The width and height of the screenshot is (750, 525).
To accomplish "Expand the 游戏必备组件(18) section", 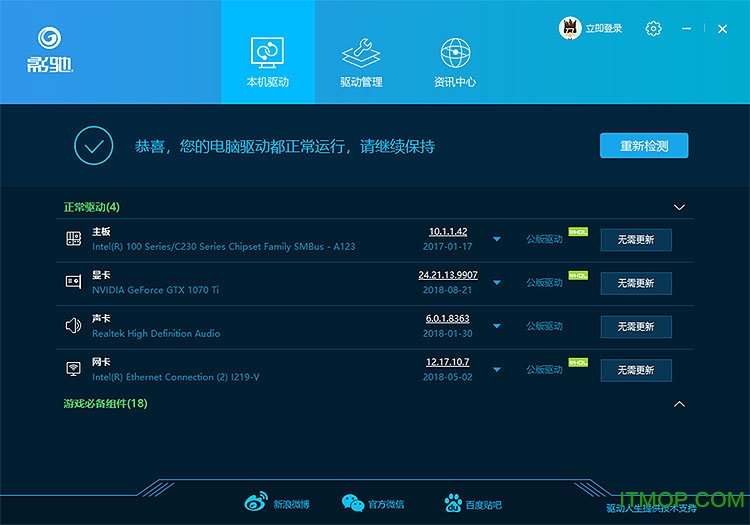I will pyautogui.click(x=679, y=404).
